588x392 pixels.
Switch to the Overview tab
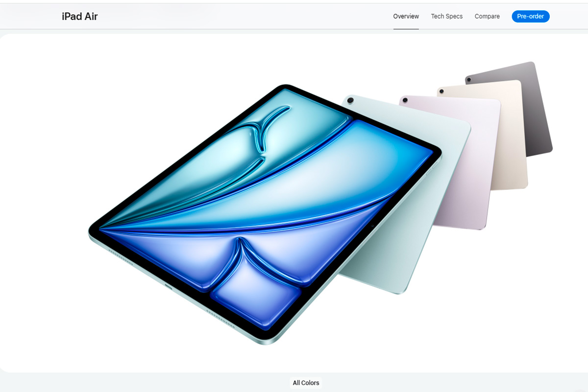pos(406,16)
